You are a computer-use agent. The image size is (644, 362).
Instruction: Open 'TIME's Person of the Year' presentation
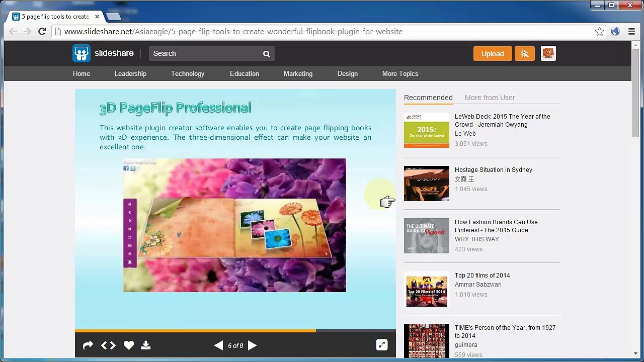[505, 332]
